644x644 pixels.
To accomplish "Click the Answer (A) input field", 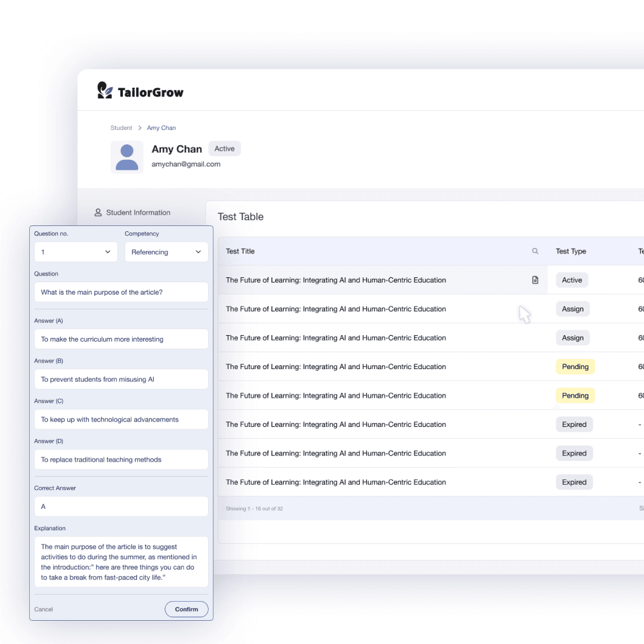I will pos(121,339).
